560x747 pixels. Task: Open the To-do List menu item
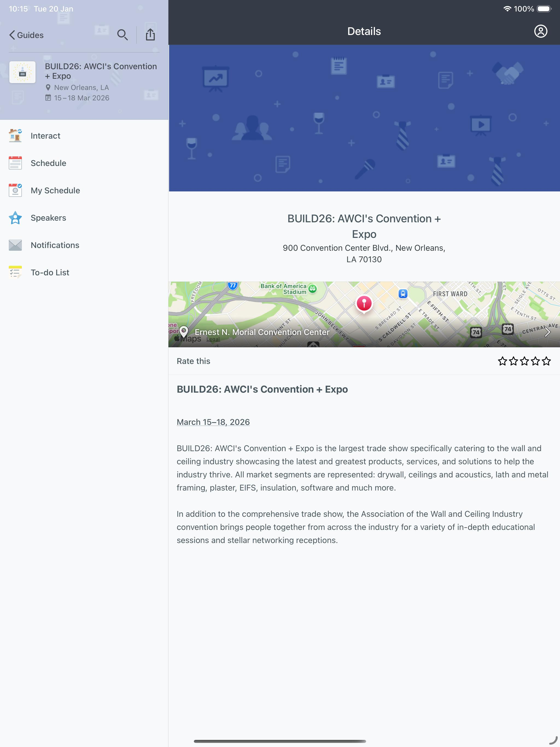click(x=84, y=273)
